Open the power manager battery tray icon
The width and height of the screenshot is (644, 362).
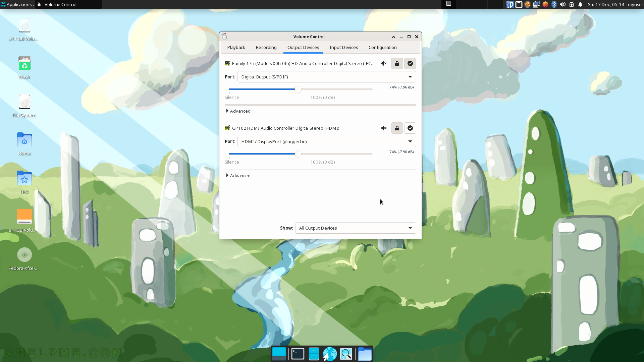coord(572,4)
